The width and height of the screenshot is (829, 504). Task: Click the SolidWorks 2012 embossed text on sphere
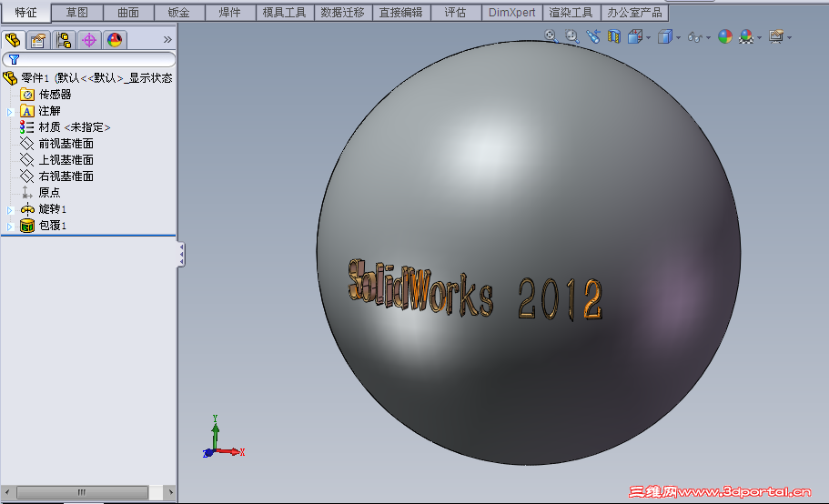coord(475,290)
